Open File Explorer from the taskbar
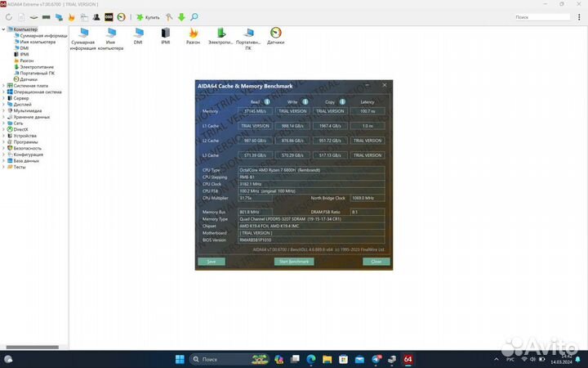 pos(327,359)
